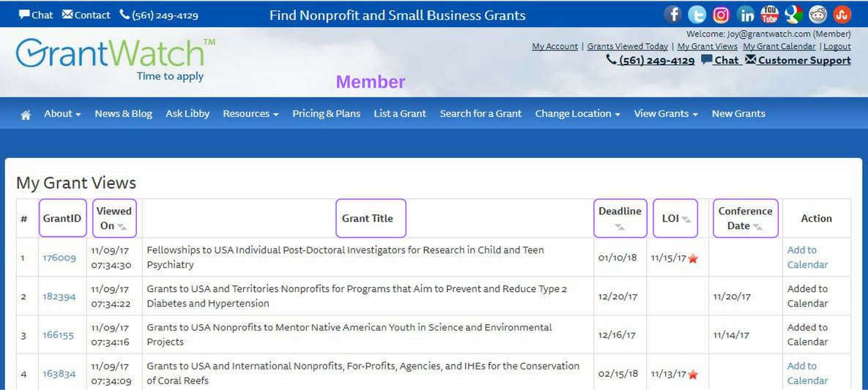Expand the About dropdown menu
This screenshot has width=868, height=390.
62,113
